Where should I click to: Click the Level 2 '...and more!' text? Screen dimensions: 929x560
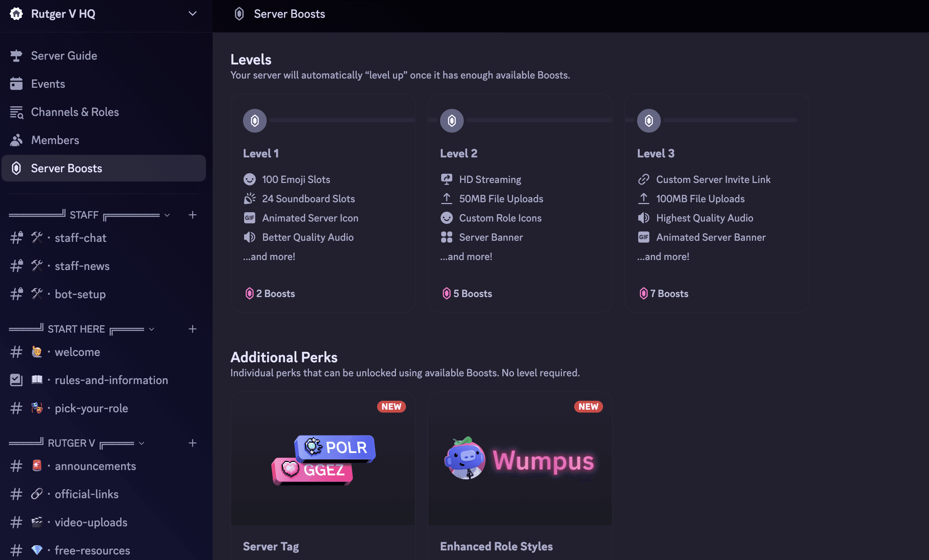[x=466, y=257]
